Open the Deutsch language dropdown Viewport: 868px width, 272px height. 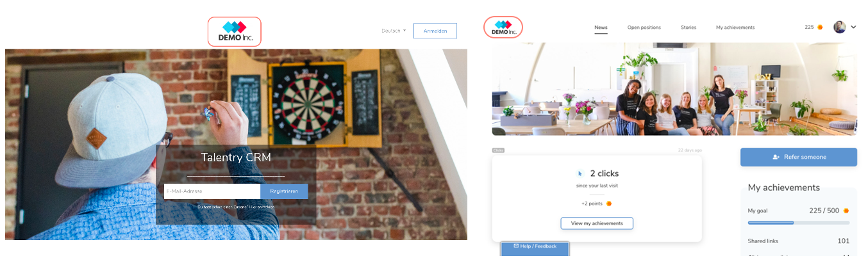point(394,31)
